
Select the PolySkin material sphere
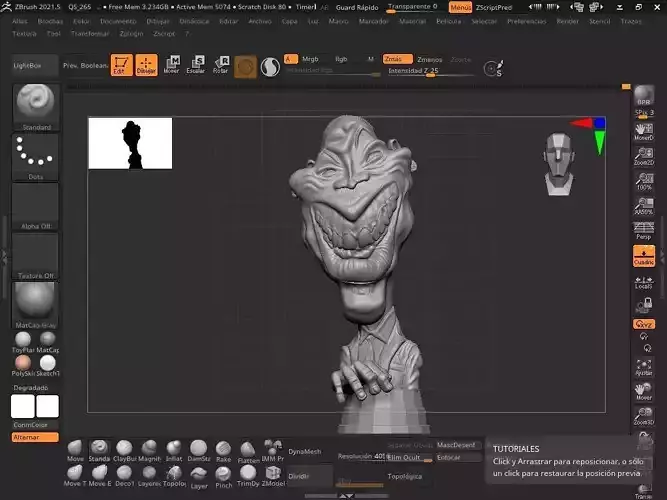tap(23, 366)
